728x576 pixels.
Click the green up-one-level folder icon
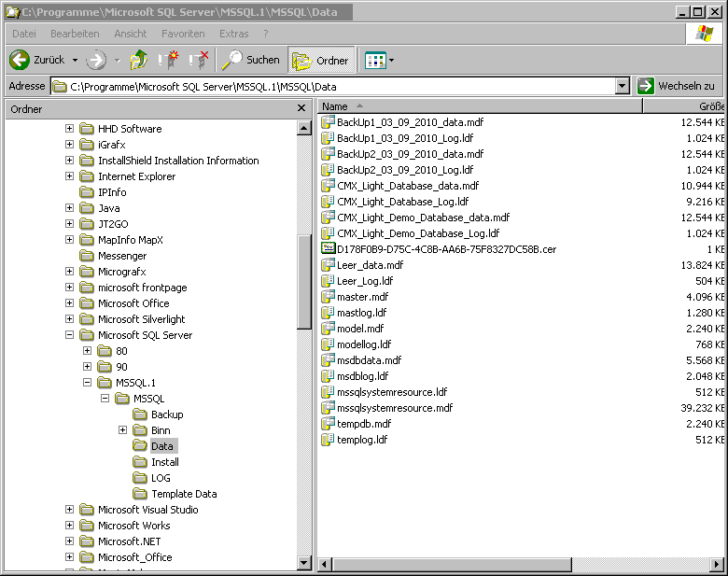(139, 60)
